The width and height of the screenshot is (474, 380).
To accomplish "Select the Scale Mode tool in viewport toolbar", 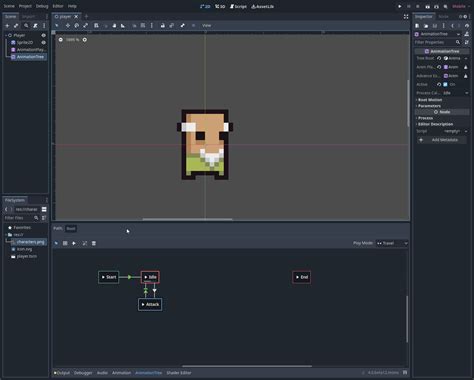I will (x=86, y=25).
